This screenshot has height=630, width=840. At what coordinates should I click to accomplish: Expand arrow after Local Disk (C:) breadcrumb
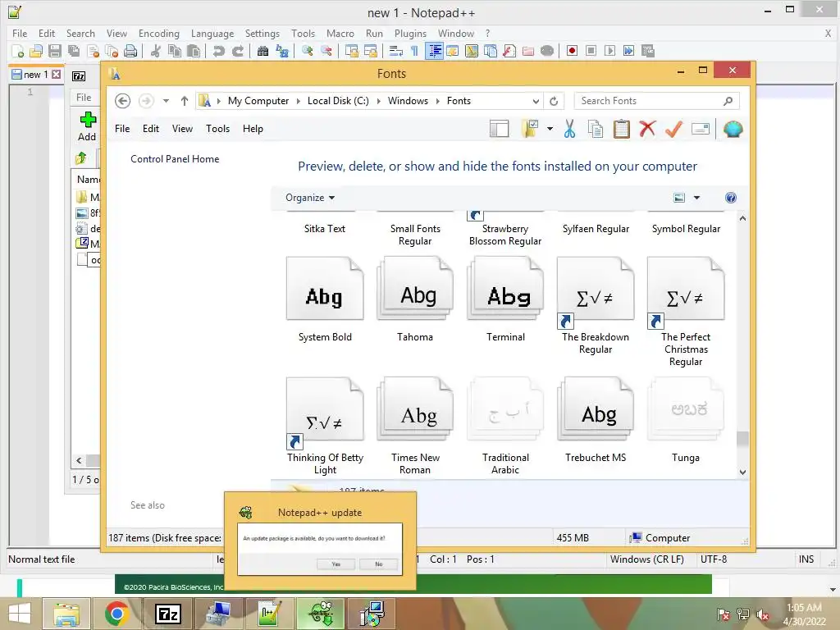[x=379, y=101]
